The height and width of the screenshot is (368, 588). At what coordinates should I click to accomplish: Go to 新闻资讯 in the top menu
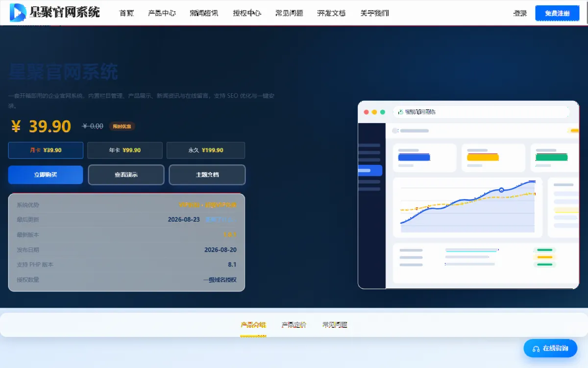tap(204, 13)
